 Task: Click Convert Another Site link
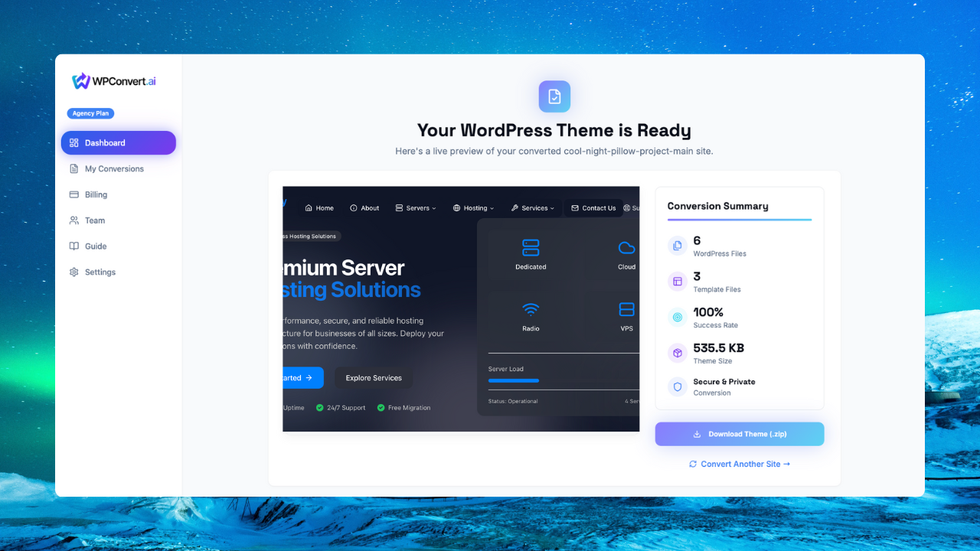click(x=740, y=464)
